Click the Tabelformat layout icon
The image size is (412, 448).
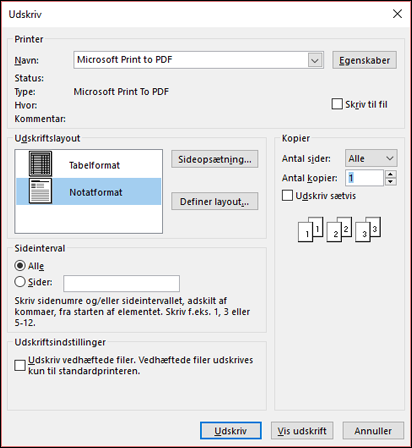[40, 164]
